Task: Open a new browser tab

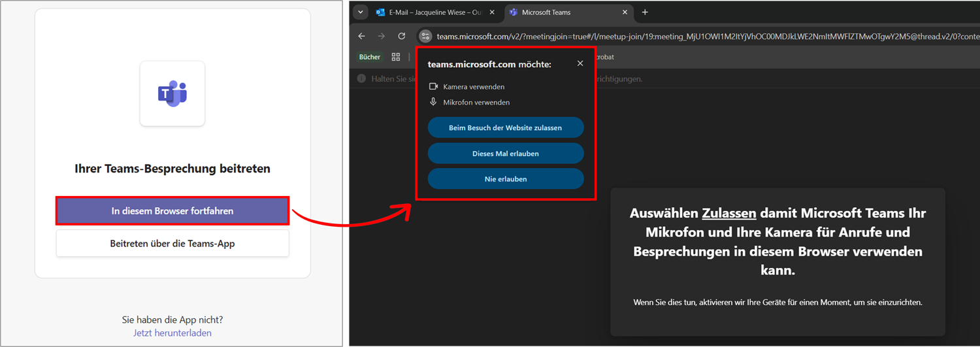Action: click(x=645, y=12)
